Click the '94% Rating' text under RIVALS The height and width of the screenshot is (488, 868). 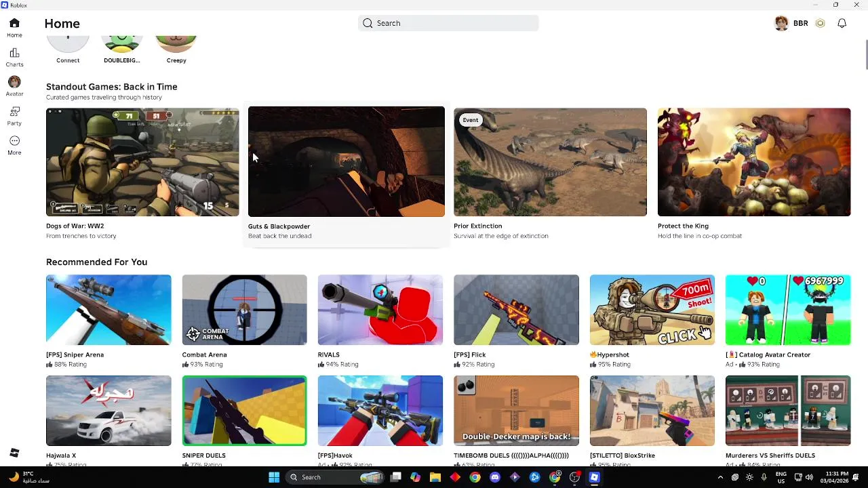pyautogui.click(x=341, y=365)
